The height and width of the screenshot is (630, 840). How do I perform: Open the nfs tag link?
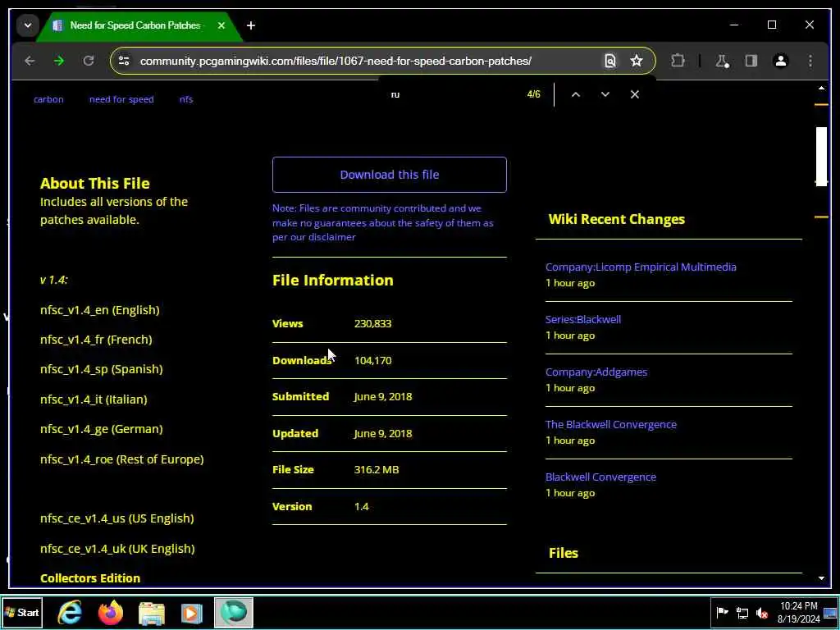186,99
